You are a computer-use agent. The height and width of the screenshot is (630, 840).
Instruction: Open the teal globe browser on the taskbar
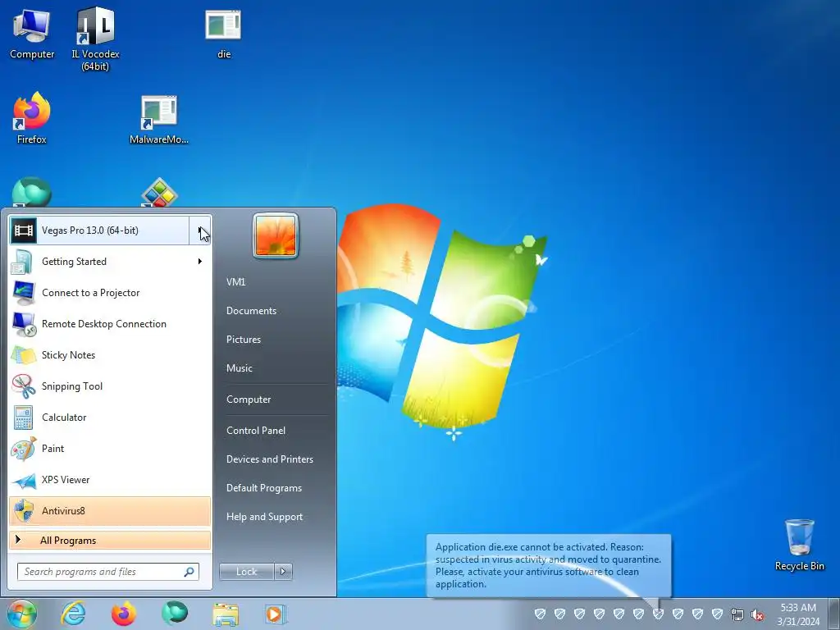click(174, 614)
